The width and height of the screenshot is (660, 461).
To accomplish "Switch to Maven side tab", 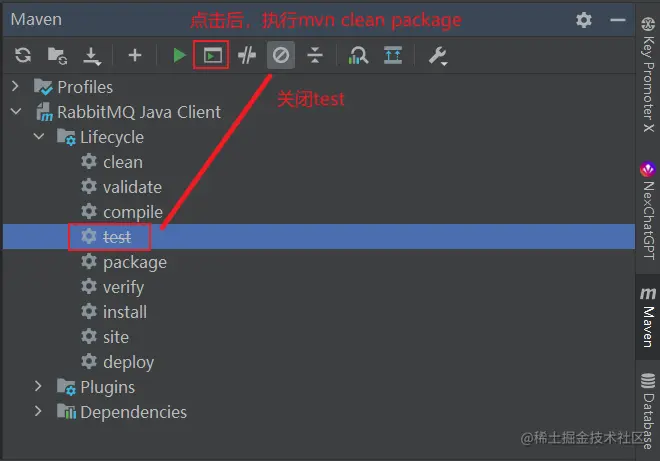I will click(x=648, y=317).
